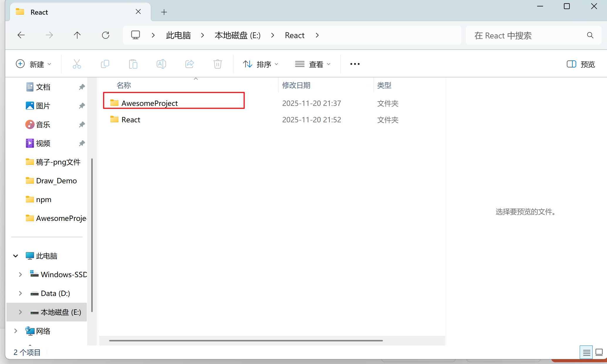Add a new tab with plus button
Image resolution: width=607 pixels, height=364 pixels.
click(164, 12)
